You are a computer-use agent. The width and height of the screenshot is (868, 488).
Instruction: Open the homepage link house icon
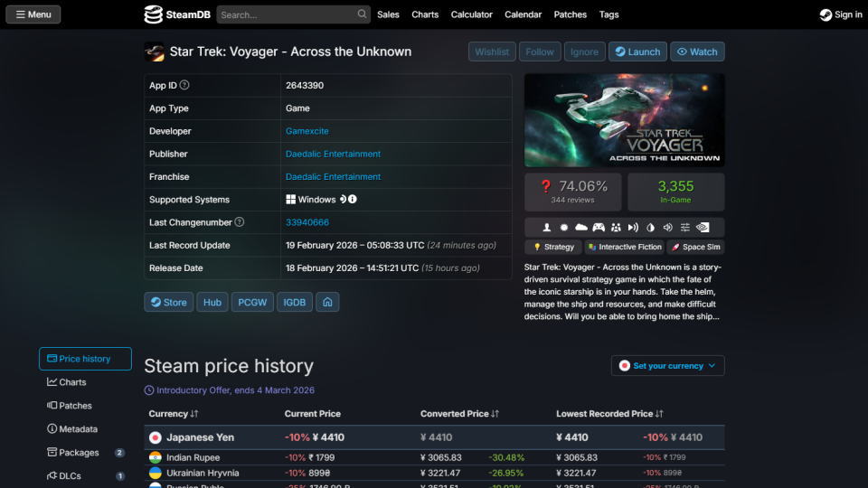[x=327, y=302]
